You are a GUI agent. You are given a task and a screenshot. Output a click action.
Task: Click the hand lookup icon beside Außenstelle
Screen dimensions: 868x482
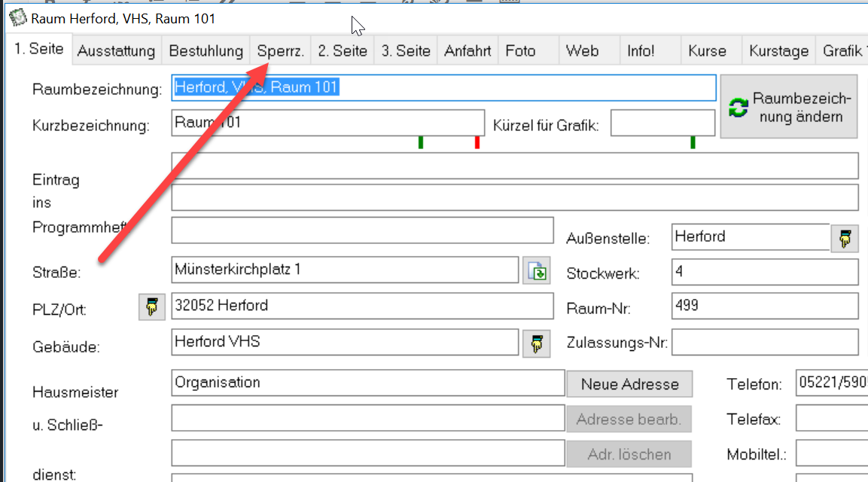pos(844,238)
